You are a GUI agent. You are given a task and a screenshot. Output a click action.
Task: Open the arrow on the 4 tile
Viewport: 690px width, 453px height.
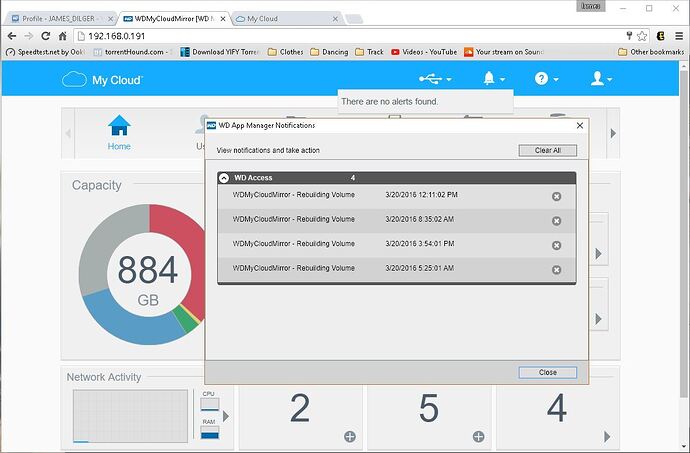pyautogui.click(x=607, y=436)
